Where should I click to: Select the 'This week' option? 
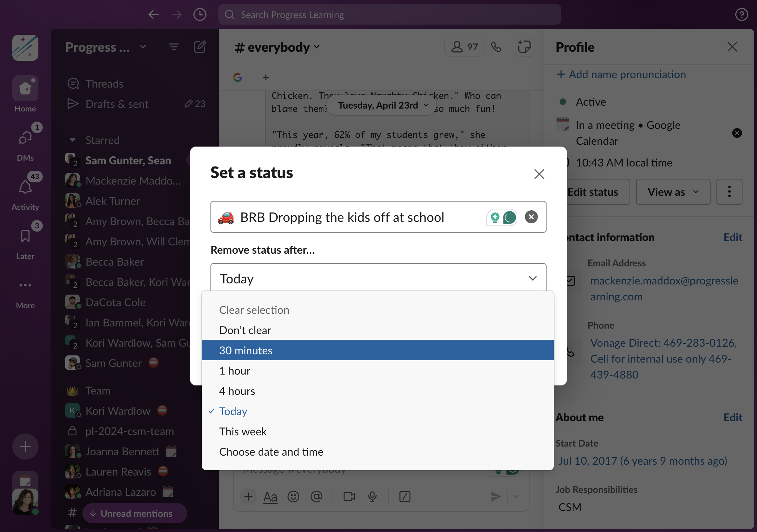point(377,431)
